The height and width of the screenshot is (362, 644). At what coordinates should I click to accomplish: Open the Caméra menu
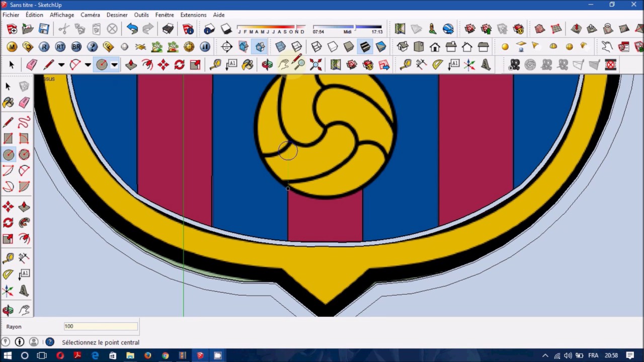pyautogui.click(x=91, y=15)
